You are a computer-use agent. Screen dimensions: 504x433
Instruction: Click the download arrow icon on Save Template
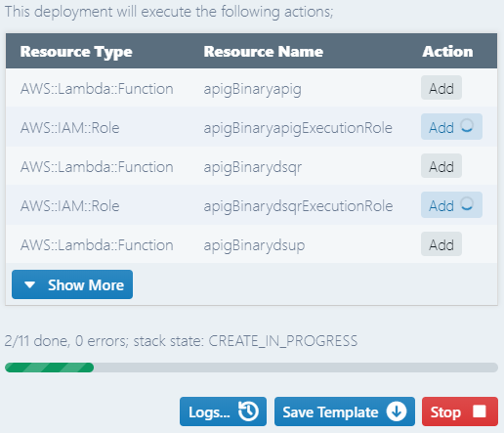(397, 411)
